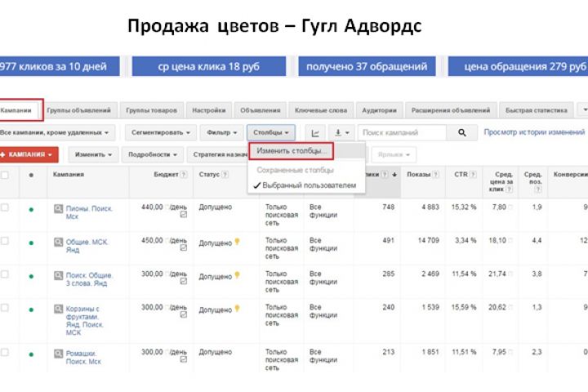This screenshot has width=588, height=392.
Task: Click budget chart icon in 450,00 row
Action: pos(184,248)
